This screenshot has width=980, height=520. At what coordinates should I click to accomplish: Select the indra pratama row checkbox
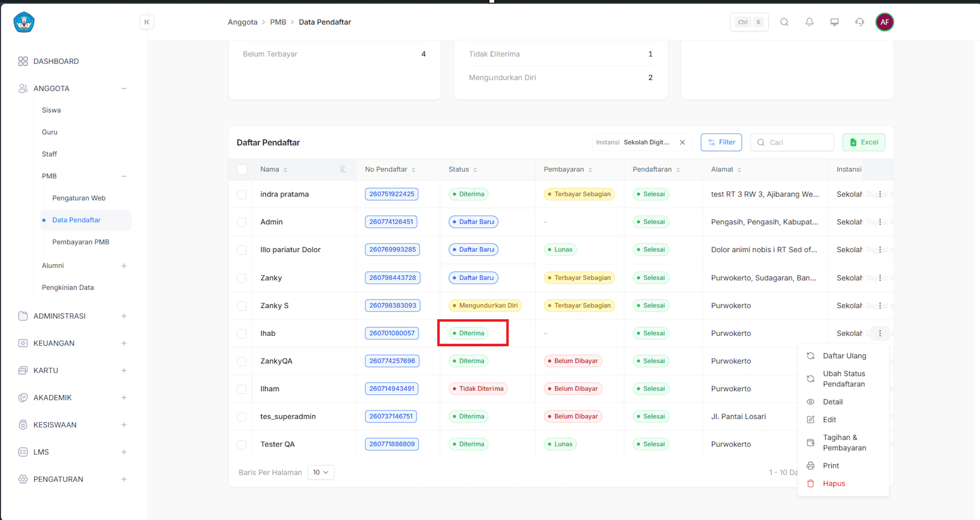(x=242, y=195)
